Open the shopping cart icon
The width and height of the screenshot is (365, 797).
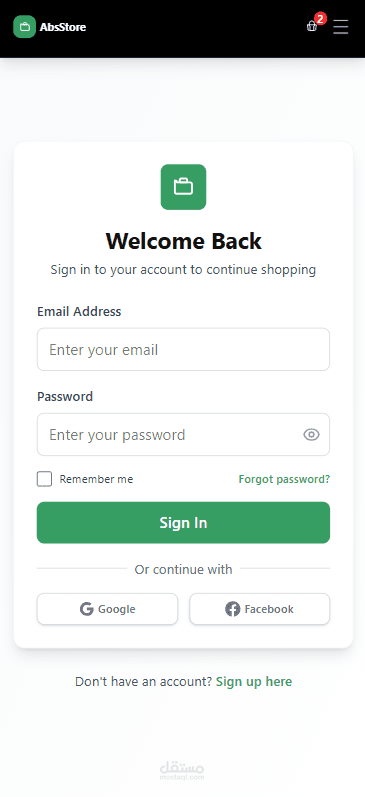[x=312, y=26]
